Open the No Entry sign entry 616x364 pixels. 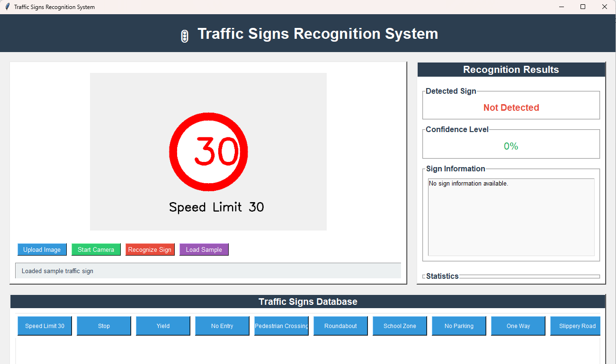[223, 326]
